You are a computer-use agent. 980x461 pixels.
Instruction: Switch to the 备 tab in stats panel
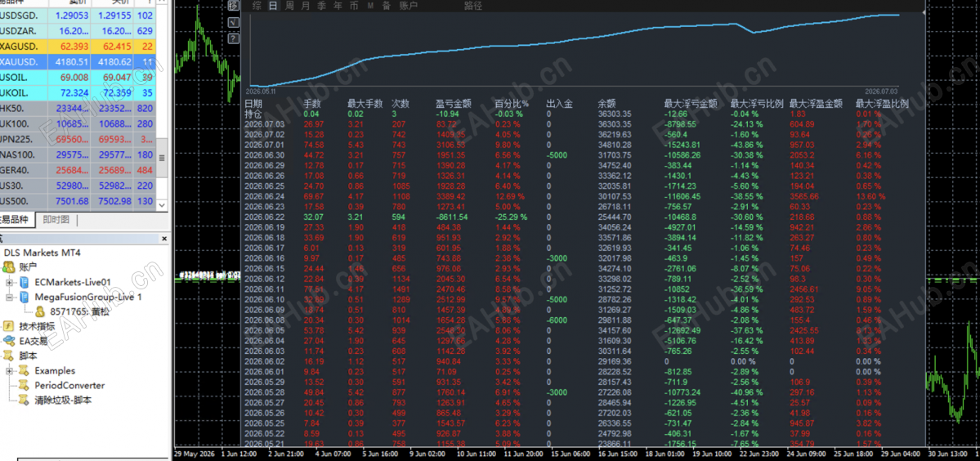pyautogui.click(x=387, y=6)
